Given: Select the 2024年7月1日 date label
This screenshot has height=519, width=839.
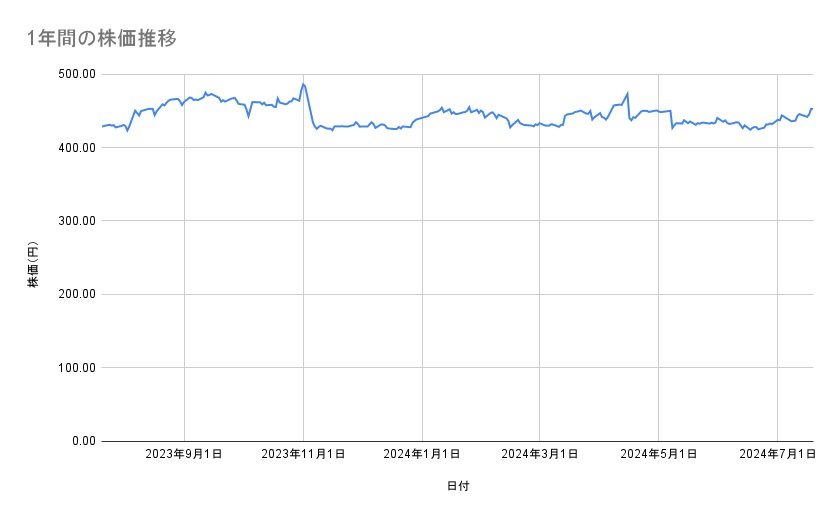Looking at the screenshot, I should pos(777,455).
